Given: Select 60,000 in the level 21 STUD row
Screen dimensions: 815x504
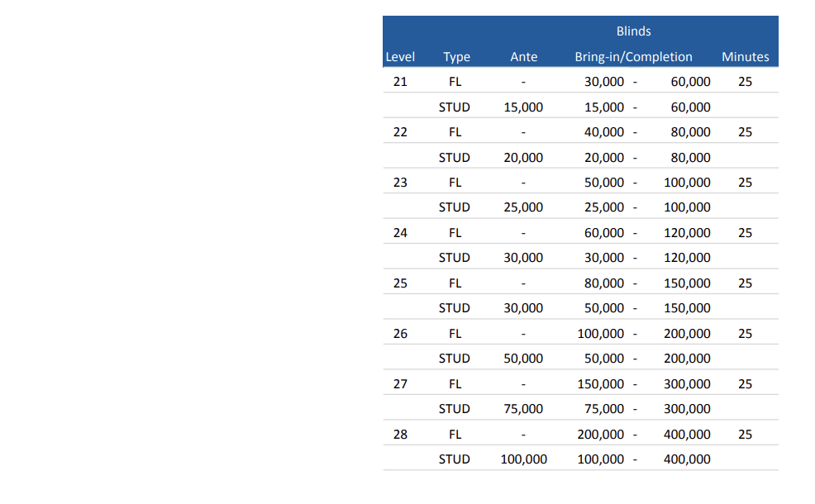Looking at the screenshot, I should point(690,107).
